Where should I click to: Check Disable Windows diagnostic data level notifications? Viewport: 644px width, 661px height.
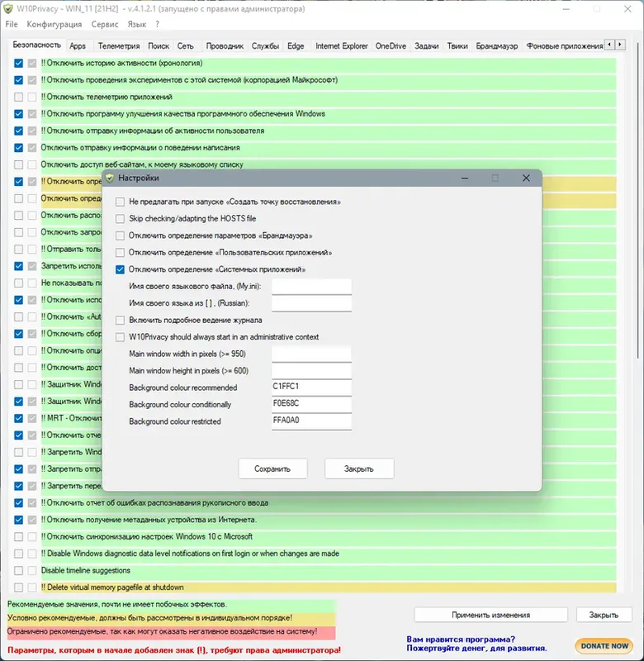pos(18,554)
